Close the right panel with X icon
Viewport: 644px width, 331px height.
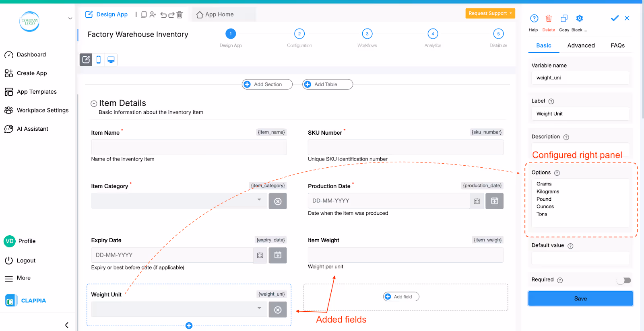coord(627,18)
